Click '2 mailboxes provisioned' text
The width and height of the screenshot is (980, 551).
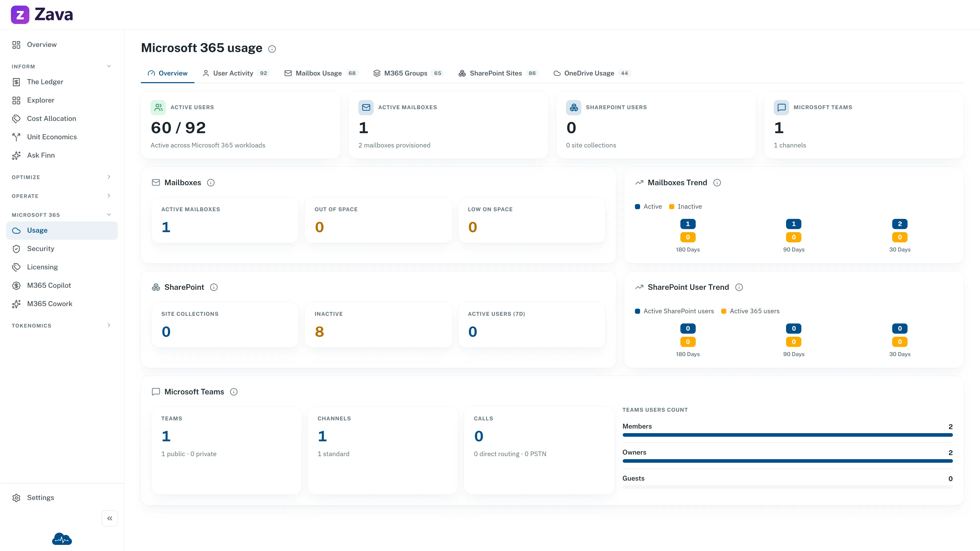[394, 145]
